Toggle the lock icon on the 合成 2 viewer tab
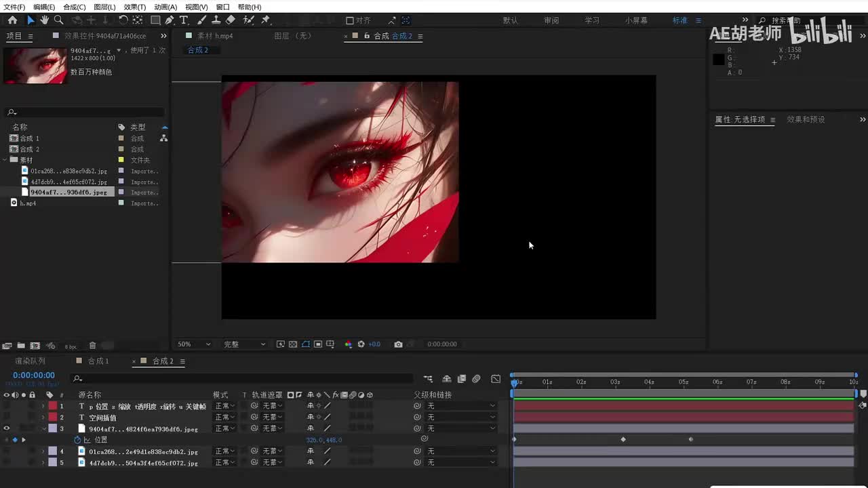The width and height of the screenshot is (868, 488). 367,36
